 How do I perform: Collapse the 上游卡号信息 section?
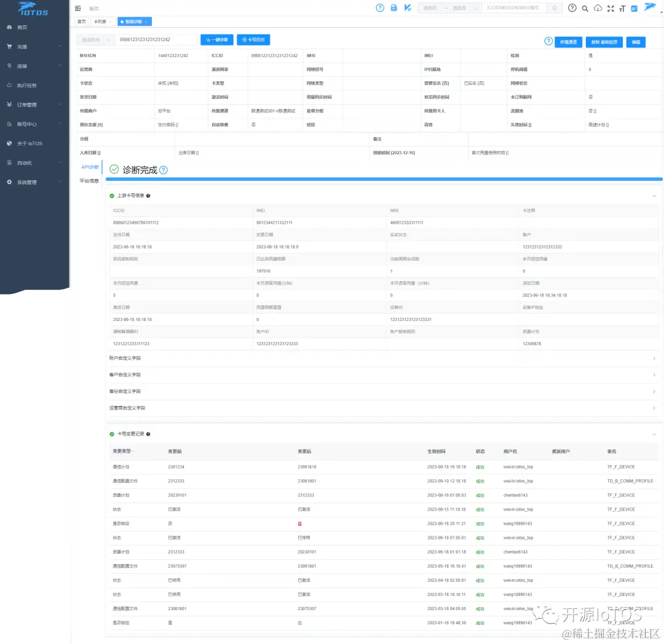[x=654, y=196]
